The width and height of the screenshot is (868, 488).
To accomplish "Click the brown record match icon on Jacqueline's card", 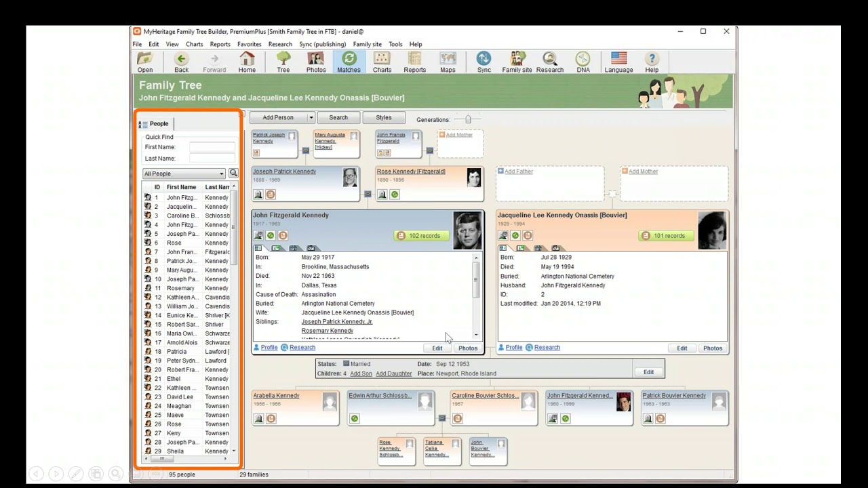I will pyautogui.click(x=528, y=236).
